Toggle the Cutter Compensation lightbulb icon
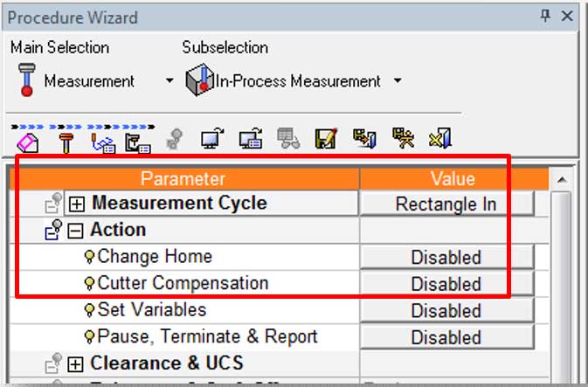 pos(89,283)
